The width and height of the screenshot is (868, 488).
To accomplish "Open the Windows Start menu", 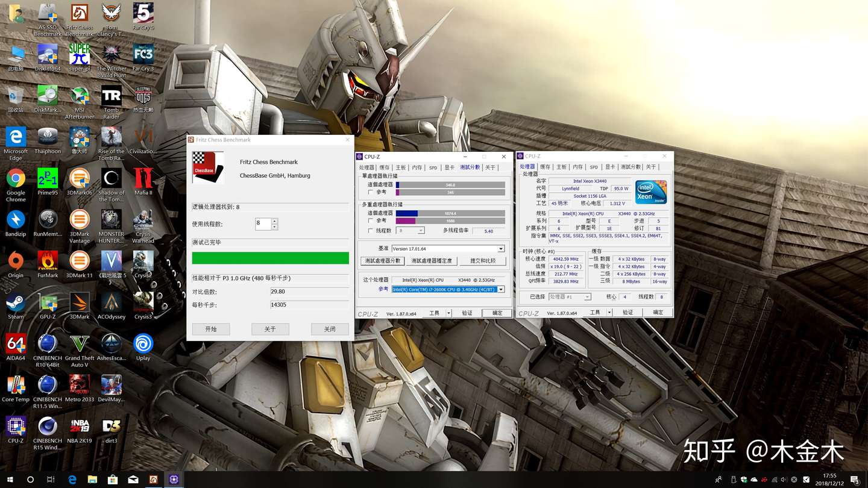I will [10, 480].
